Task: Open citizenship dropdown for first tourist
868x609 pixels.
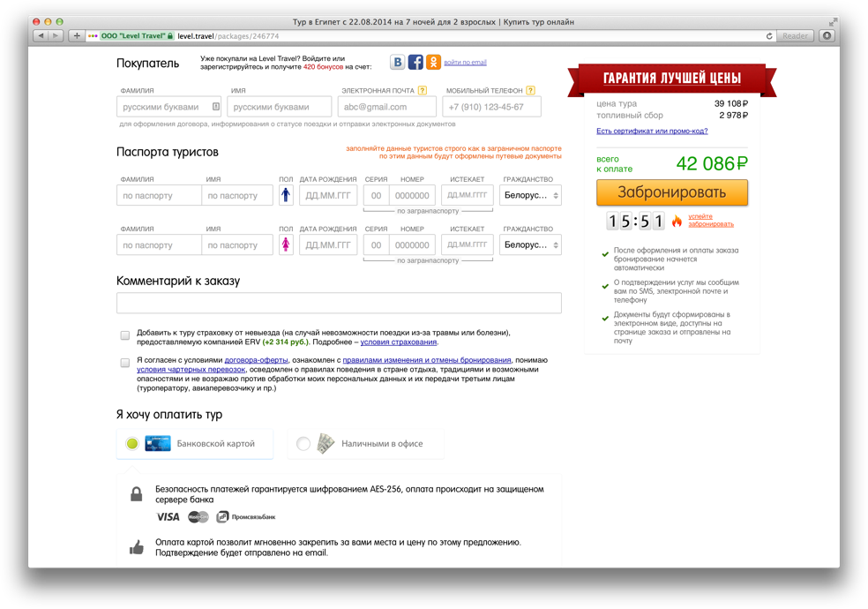Action: (x=530, y=195)
